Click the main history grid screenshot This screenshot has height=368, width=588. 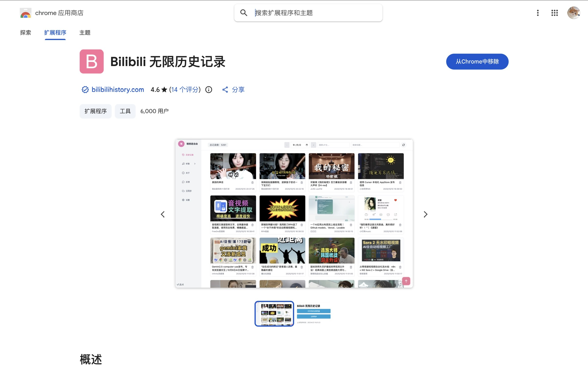pyautogui.click(x=294, y=213)
